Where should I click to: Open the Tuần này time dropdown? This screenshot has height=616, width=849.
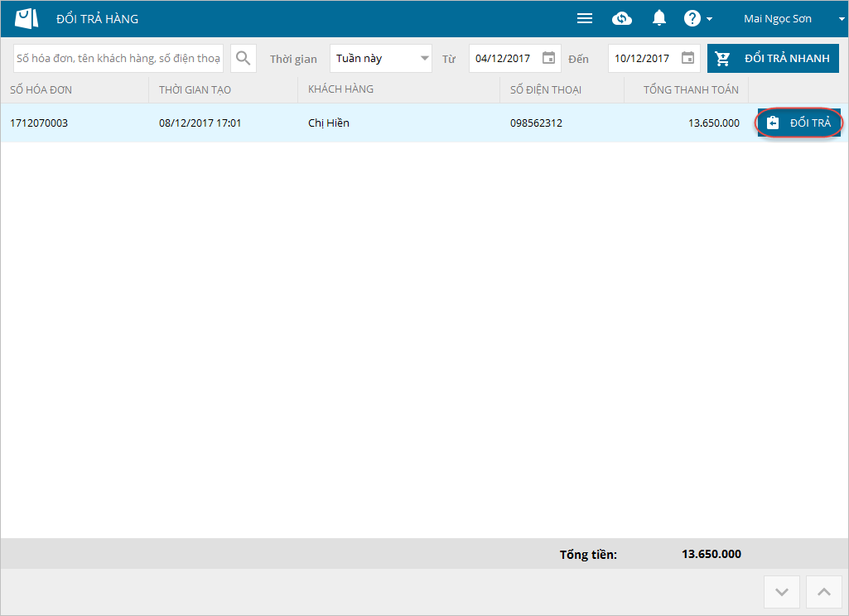[x=381, y=59]
